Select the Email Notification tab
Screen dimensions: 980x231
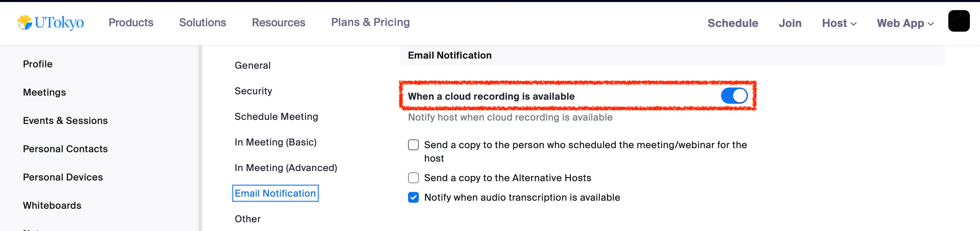(x=275, y=193)
